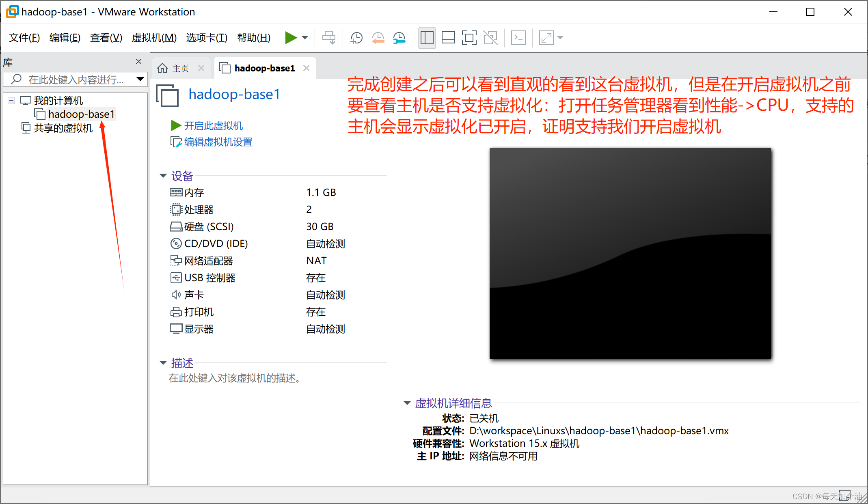Click the send Ctrl+Alt+Del icon
868x504 pixels.
pyautogui.click(x=329, y=37)
